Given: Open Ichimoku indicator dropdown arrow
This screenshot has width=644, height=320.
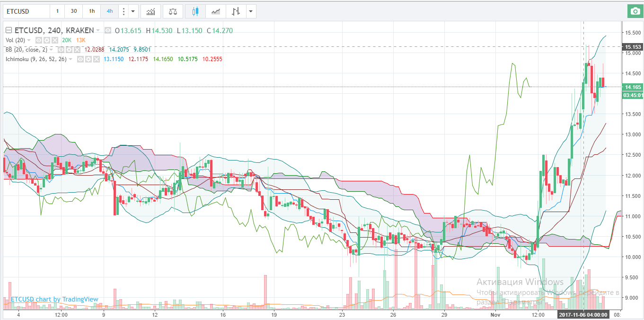Looking at the screenshot, I should pyautogui.click(x=71, y=59).
